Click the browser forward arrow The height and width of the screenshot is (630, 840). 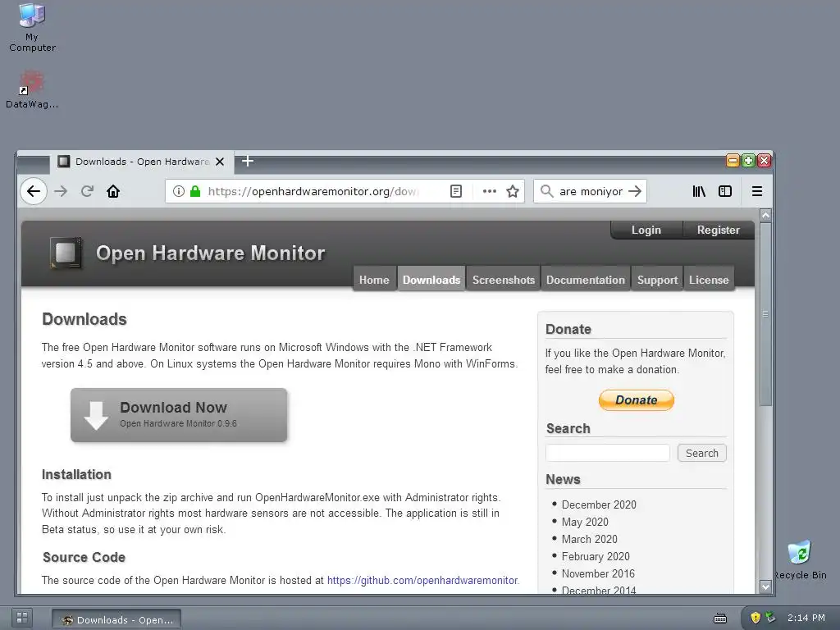point(61,191)
